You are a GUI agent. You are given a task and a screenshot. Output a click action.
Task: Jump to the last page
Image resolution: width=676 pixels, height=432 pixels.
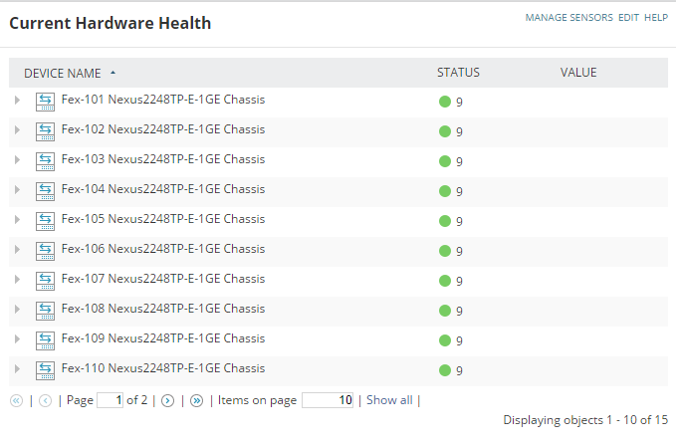197,401
